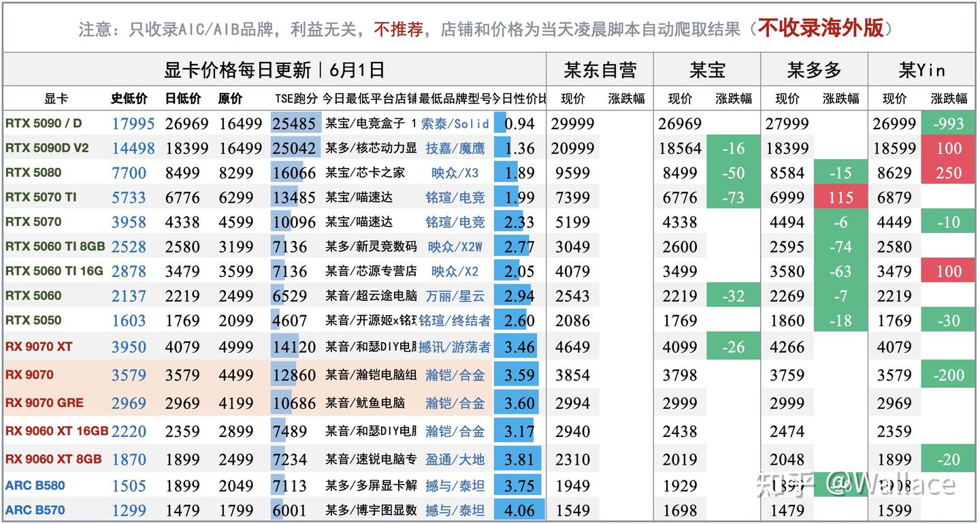
Task: Click the brand cell 映众/X3
Action: 455,173
